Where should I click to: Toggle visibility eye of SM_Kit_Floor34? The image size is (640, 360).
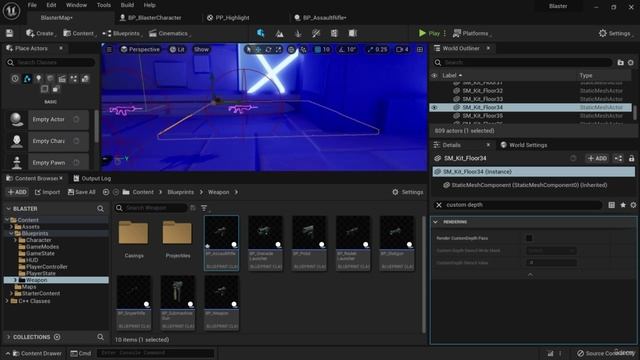(x=434, y=107)
